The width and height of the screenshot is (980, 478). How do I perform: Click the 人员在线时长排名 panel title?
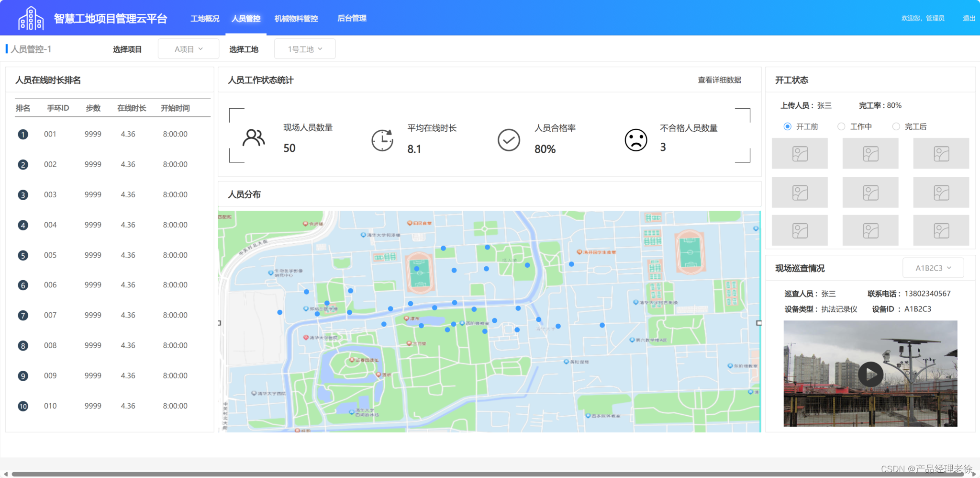pyautogui.click(x=48, y=80)
